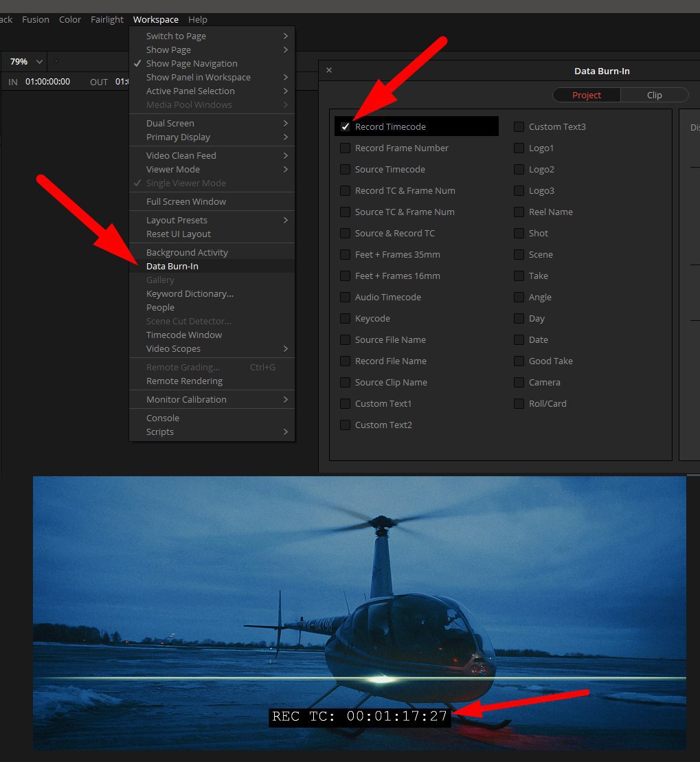Enable Record File Name burn-in
Screen dimensions: 700x762
pos(346,361)
